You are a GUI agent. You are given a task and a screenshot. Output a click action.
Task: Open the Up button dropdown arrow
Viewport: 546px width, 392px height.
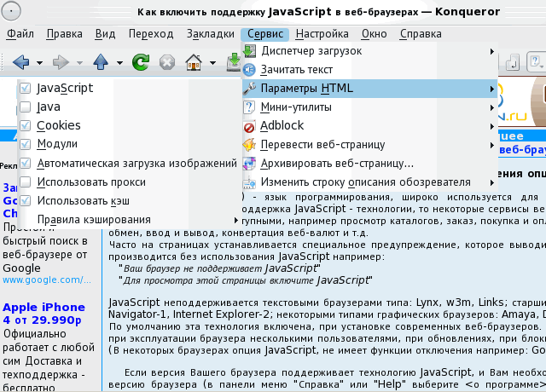tap(119, 63)
